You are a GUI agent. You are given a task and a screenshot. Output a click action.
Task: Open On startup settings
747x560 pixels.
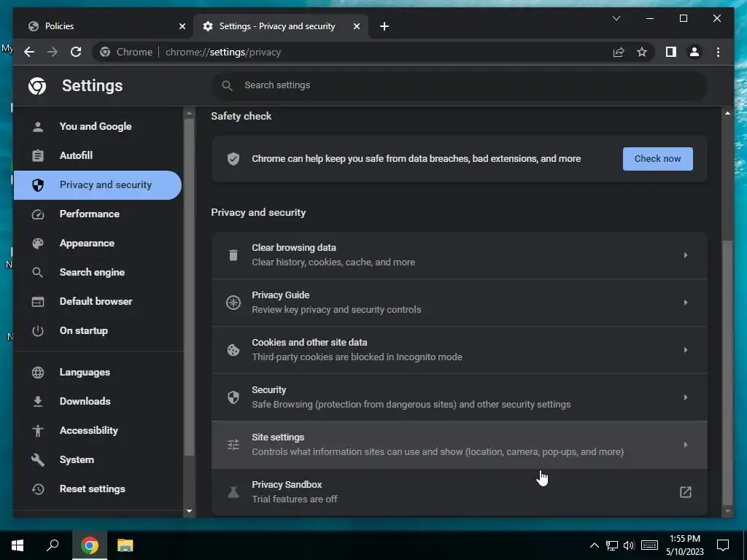[x=98, y=330]
